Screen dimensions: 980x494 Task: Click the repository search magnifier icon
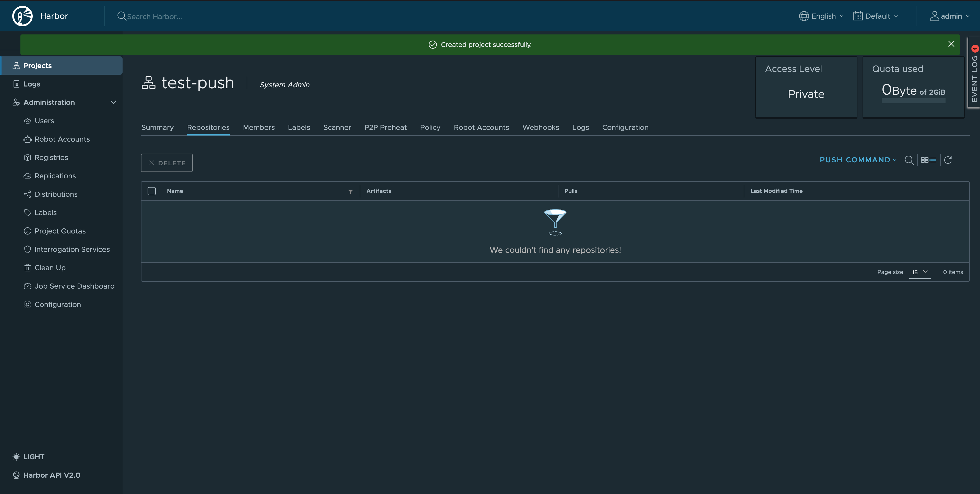pyautogui.click(x=909, y=160)
